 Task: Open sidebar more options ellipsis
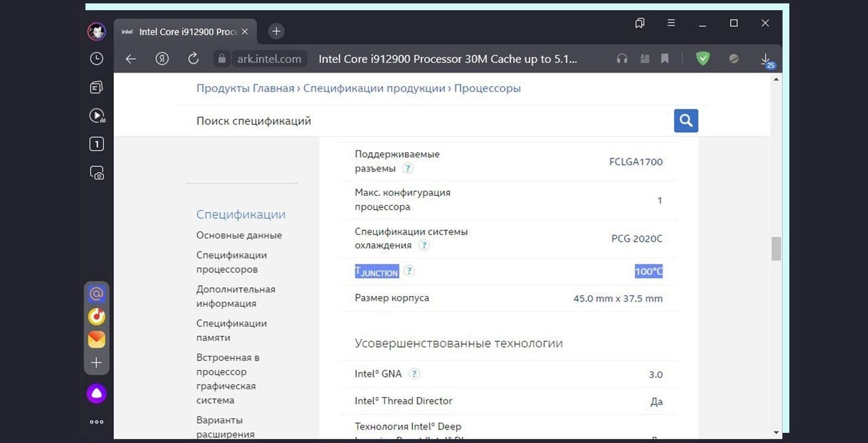(96, 422)
